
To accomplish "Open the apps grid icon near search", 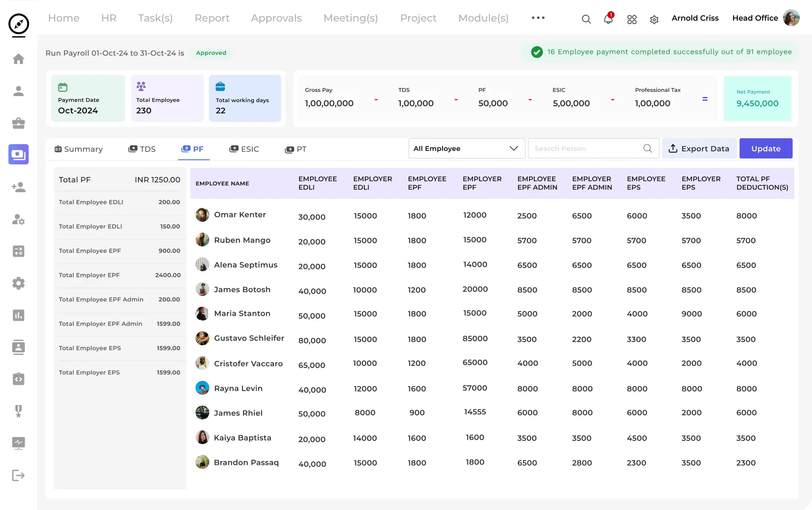I will click(x=631, y=19).
